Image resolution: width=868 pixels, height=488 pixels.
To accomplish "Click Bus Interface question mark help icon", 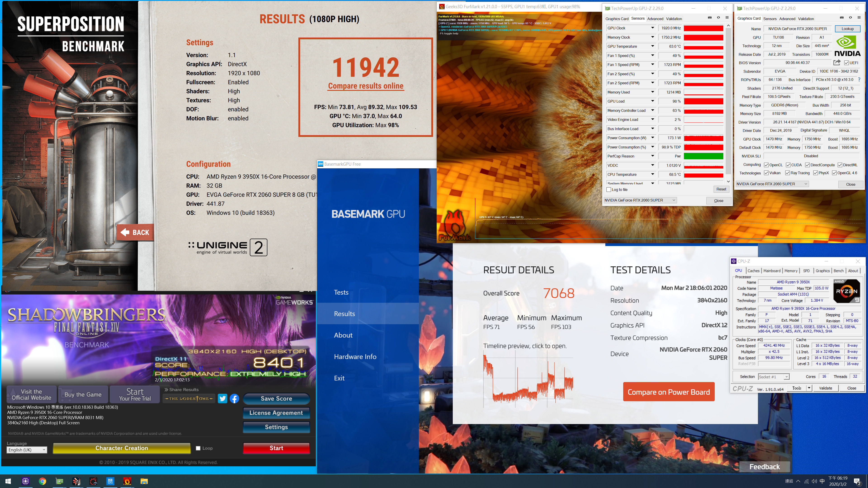I will click(859, 80).
